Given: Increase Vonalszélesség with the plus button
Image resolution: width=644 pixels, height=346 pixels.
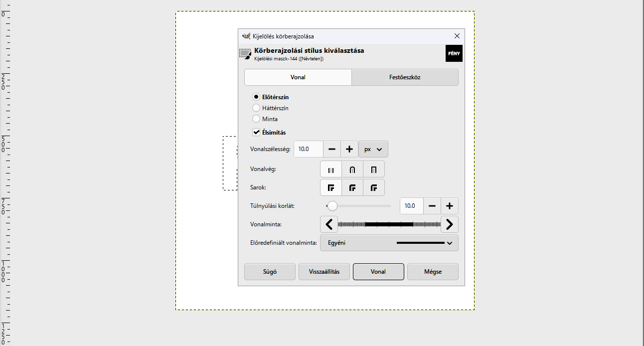Looking at the screenshot, I should (x=349, y=149).
